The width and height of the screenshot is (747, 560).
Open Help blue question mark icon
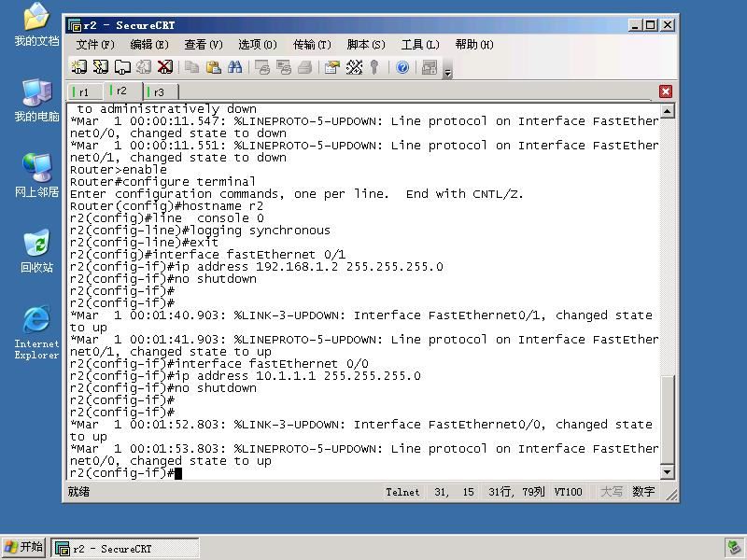402,67
